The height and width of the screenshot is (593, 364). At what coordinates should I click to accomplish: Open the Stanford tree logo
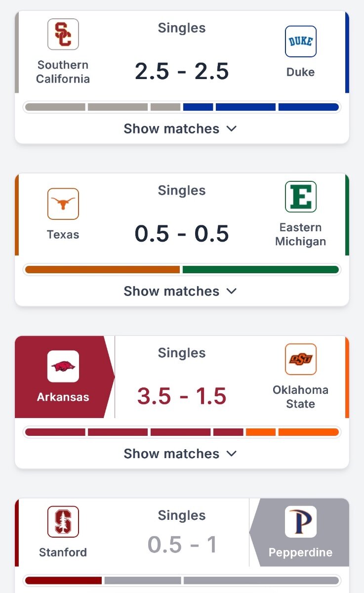(63, 521)
